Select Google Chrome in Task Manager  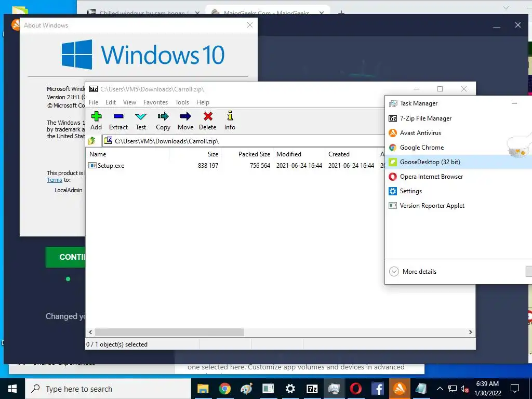coord(458,148)
